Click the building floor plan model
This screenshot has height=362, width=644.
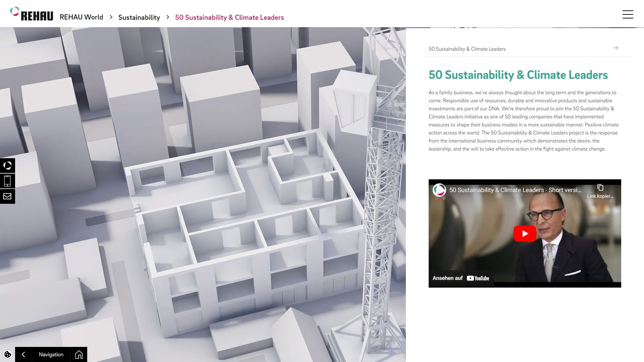tap(235, 208)
